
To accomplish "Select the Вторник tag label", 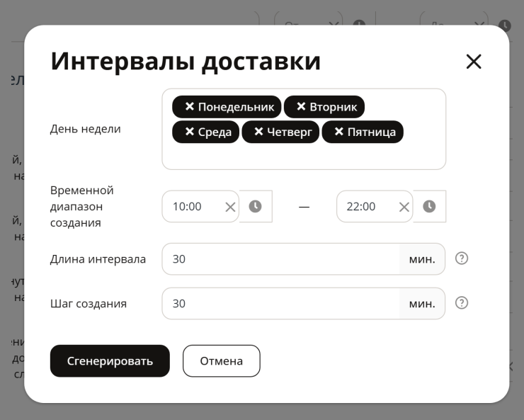I will (334, 107).
